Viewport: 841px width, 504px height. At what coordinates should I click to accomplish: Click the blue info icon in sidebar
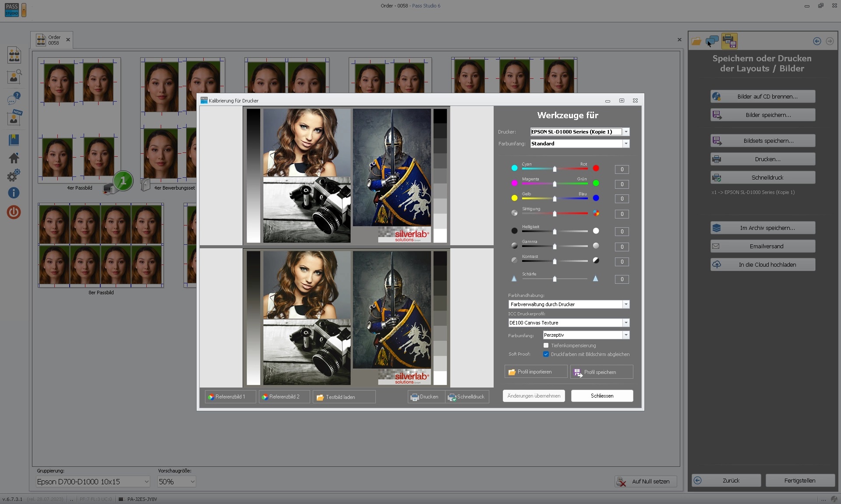tap(14, 193)
